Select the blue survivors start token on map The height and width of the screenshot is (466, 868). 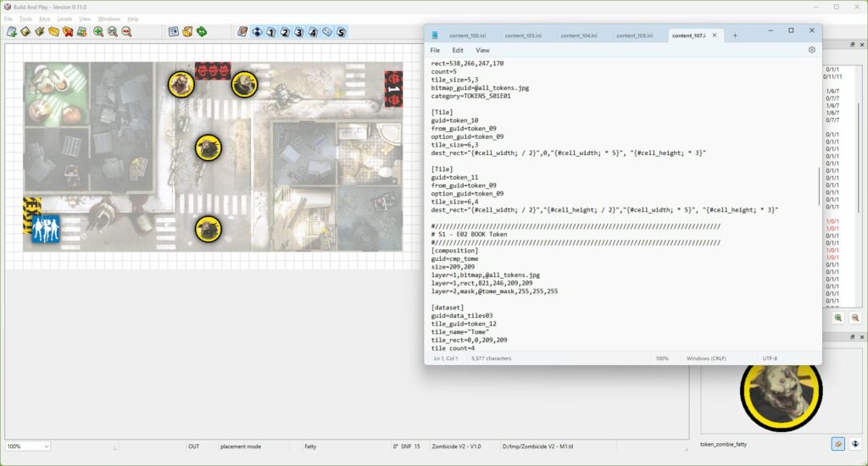point(46,229)
